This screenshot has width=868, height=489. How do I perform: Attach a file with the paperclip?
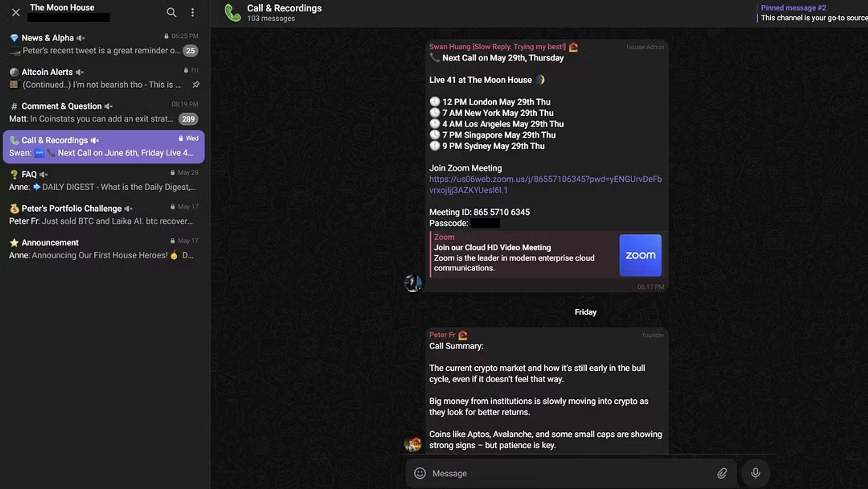(x=722, y=473)
